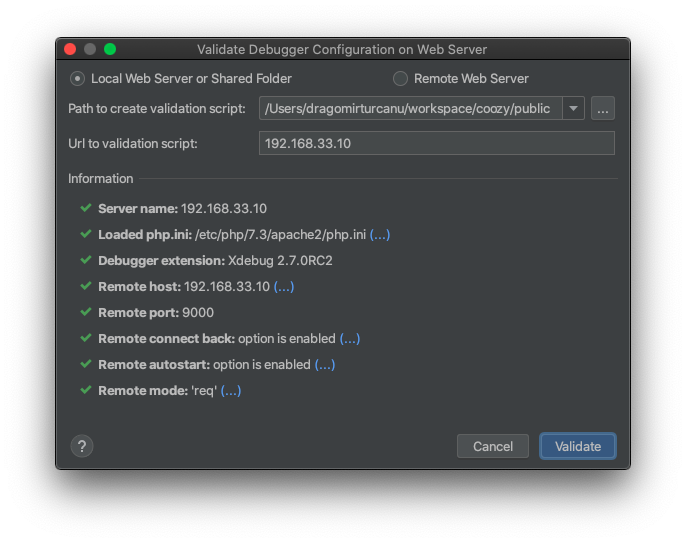The height and width of the screenshot is (543, 686).
Task: Click the validation script path combo box
Action: (x=410, y=109)
